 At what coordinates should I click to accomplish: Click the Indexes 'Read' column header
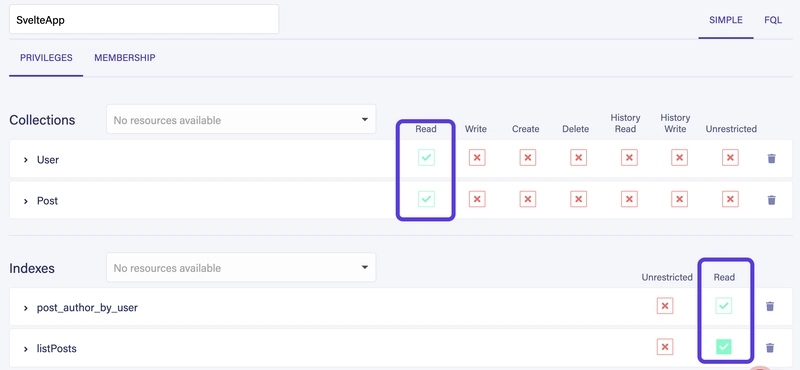tap(724, 277)
